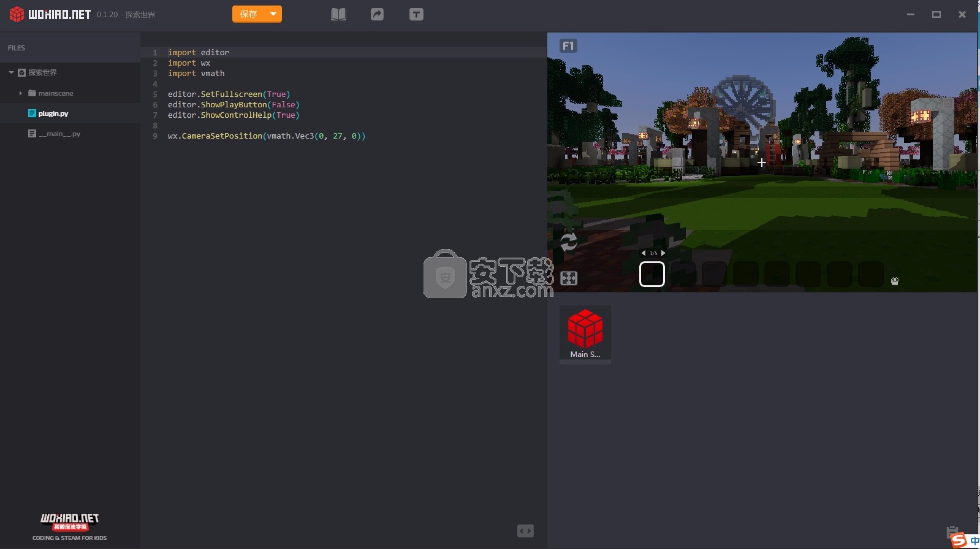This screenshot has height=549, width=980.
Task: Open the save button dropdown arrow
Action: click(273, 14)
